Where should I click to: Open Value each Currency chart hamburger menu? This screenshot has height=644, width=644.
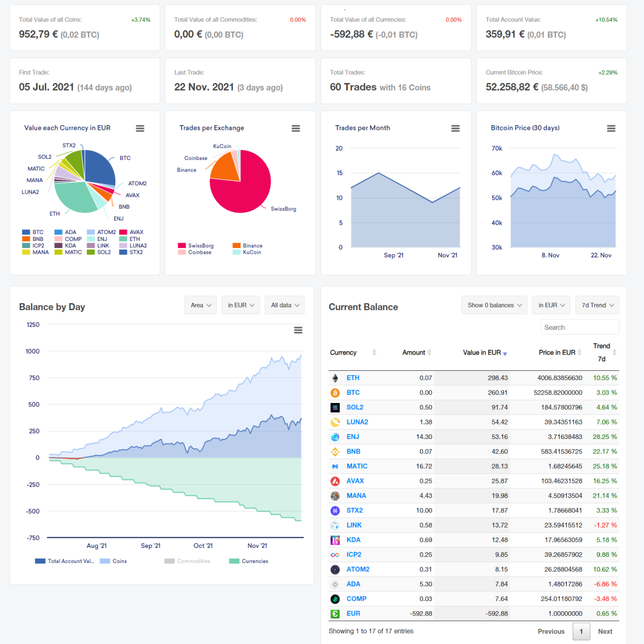[140, 128]
